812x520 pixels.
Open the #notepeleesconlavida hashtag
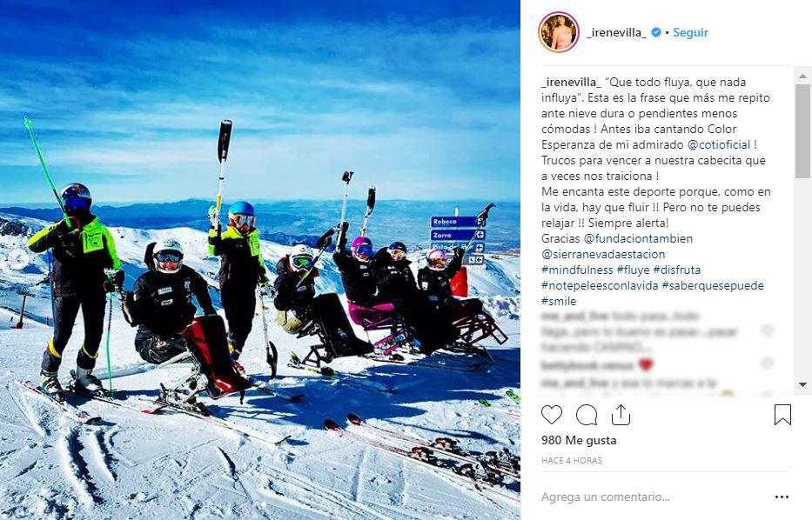(600, 285)
